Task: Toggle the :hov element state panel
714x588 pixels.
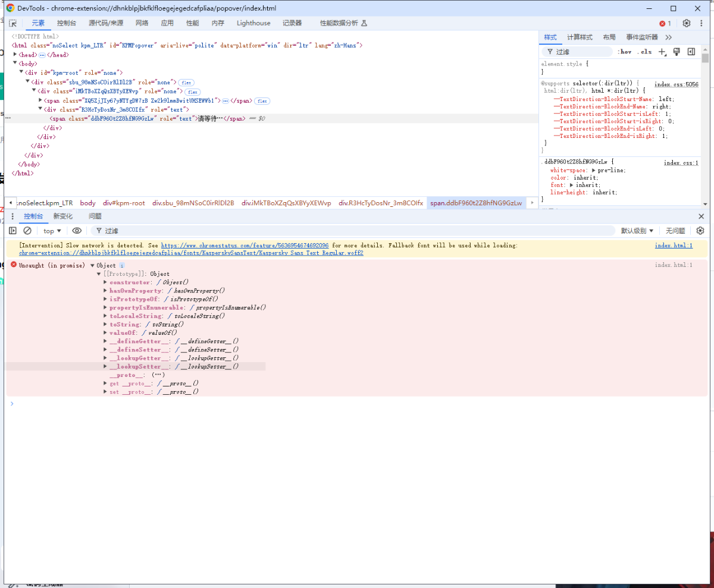Action: [624, 52]
